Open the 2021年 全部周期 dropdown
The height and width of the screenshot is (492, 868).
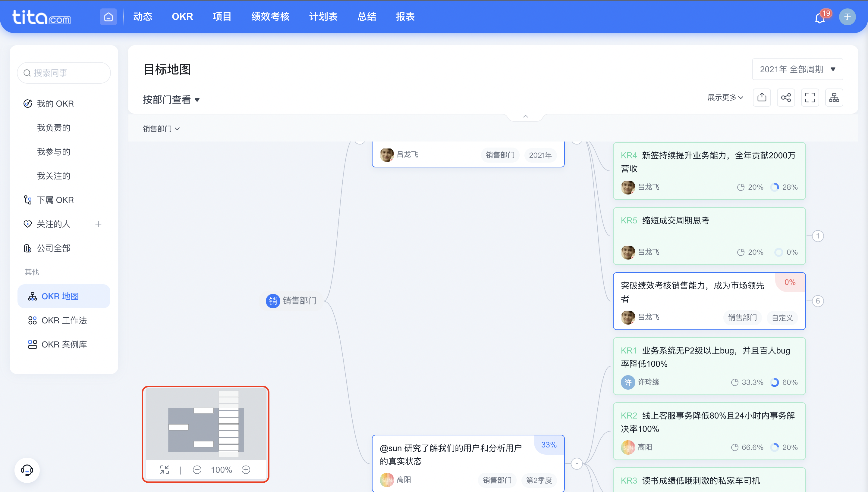tap(797, 69)
